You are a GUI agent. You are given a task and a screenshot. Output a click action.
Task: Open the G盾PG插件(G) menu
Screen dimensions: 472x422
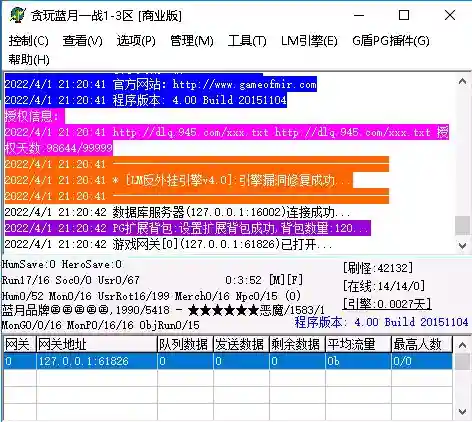391,41
